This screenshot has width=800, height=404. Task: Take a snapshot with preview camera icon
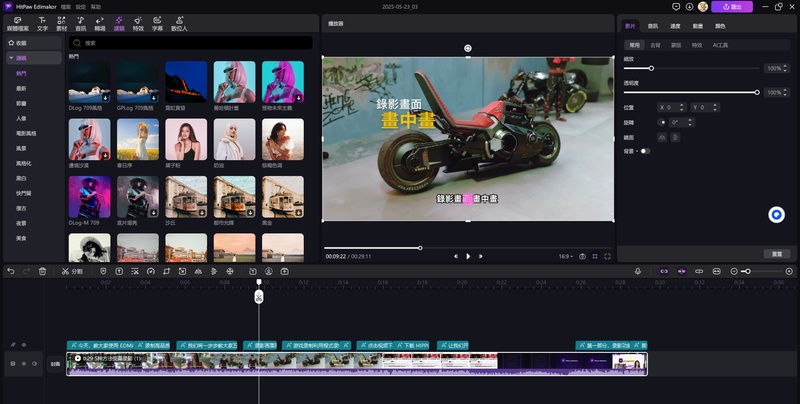(582, 257)
